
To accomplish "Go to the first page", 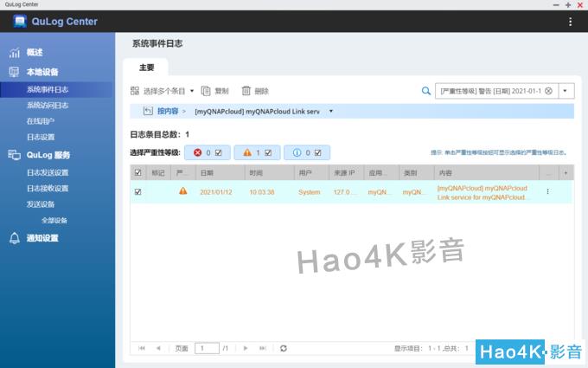I will point(142,348).
